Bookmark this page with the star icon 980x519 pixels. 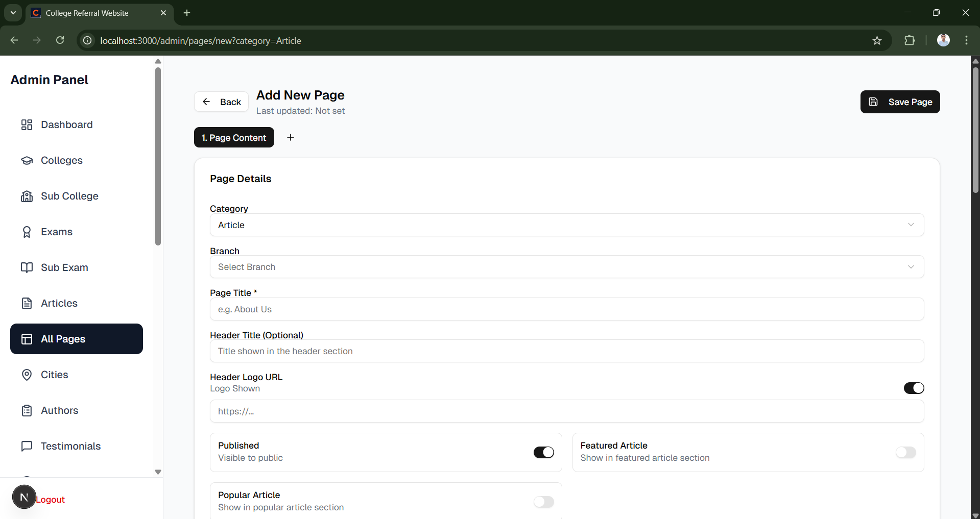pyautogui.click(x=877, y=40)
